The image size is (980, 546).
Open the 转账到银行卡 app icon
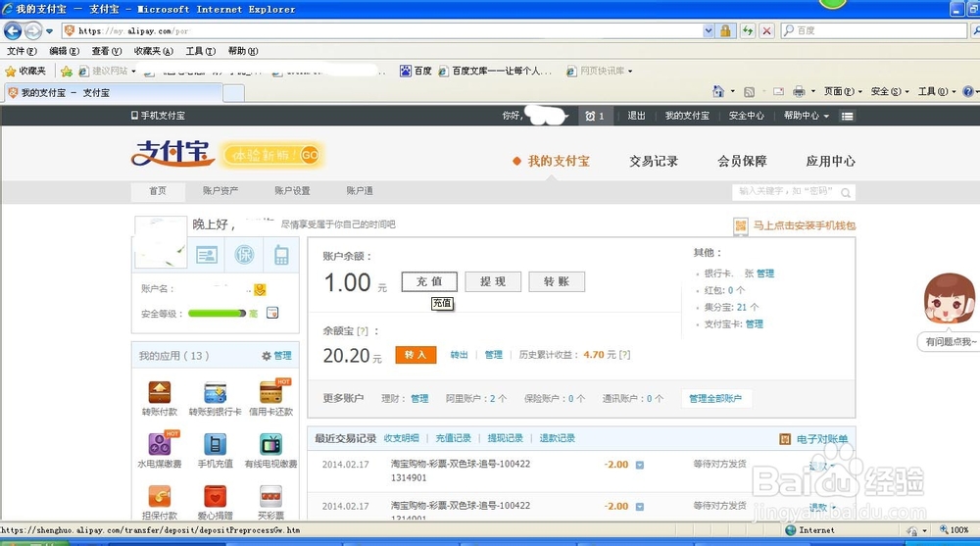215,393
